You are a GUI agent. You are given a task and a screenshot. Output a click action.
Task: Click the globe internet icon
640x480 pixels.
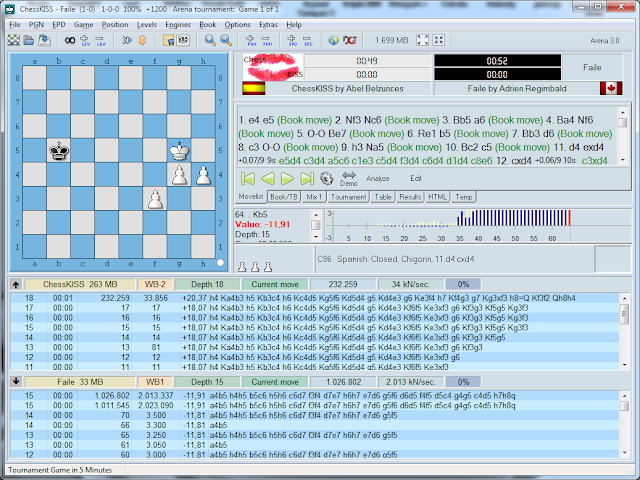point(333,40)
